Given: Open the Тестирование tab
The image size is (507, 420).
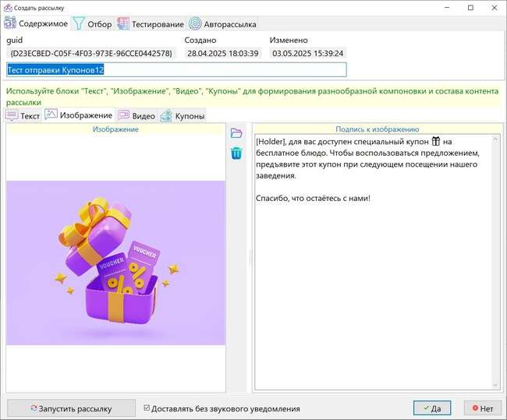Looking at the screenshot, I should point(151,23).
